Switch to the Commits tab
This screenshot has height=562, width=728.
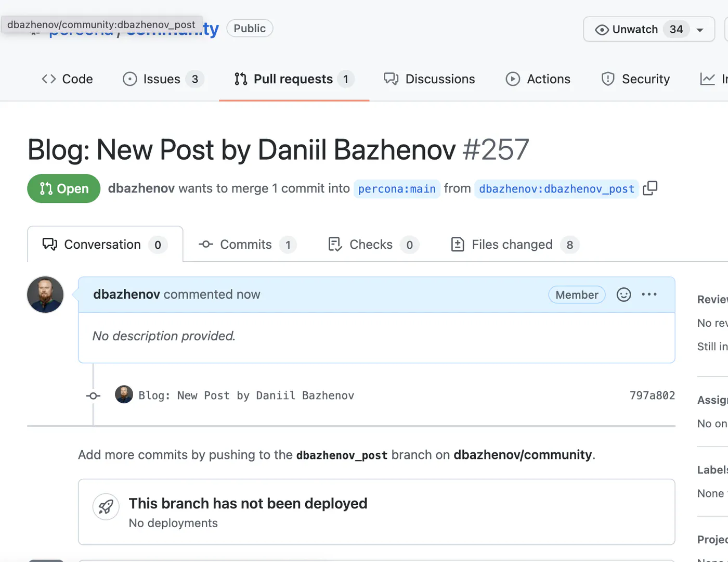(x=248, y=245)
